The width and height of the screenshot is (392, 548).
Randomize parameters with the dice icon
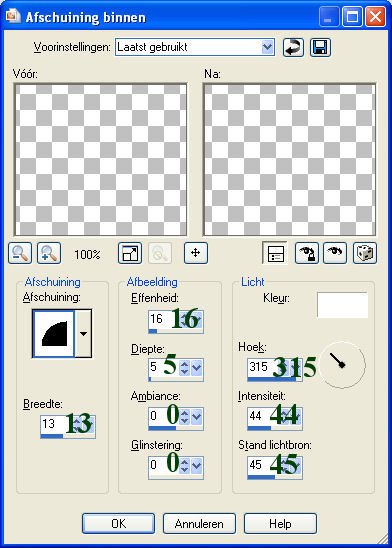tap(365, 253)
